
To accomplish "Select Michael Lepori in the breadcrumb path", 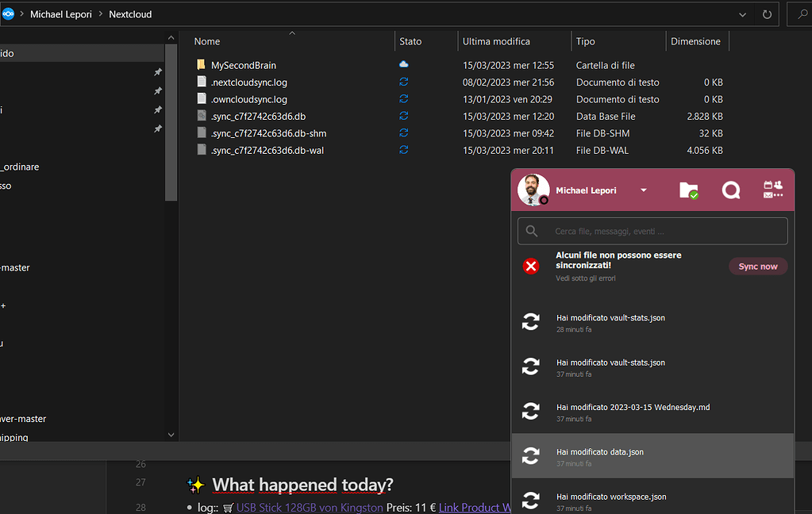I will (x=61, y=13).
